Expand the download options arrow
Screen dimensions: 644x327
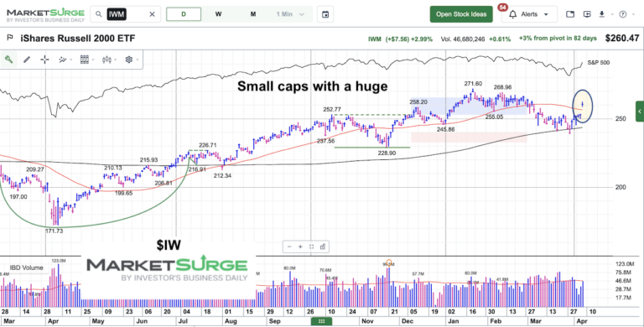[611, 14]
